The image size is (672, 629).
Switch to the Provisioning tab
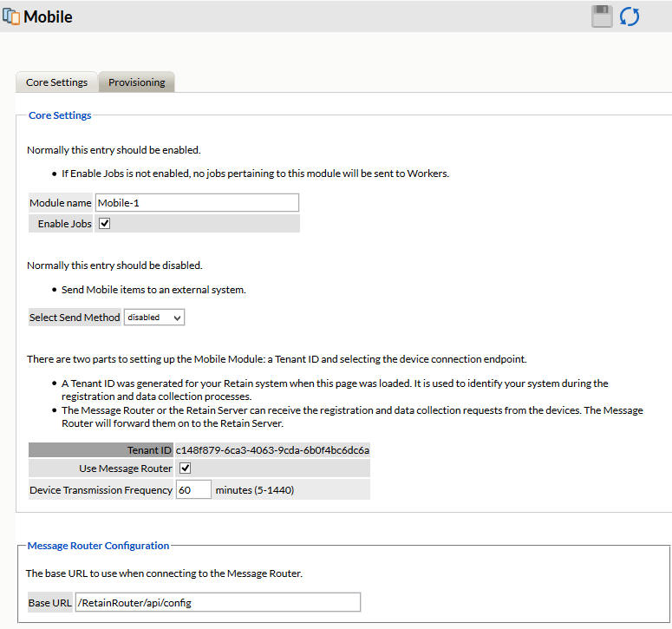pos(136,82)
